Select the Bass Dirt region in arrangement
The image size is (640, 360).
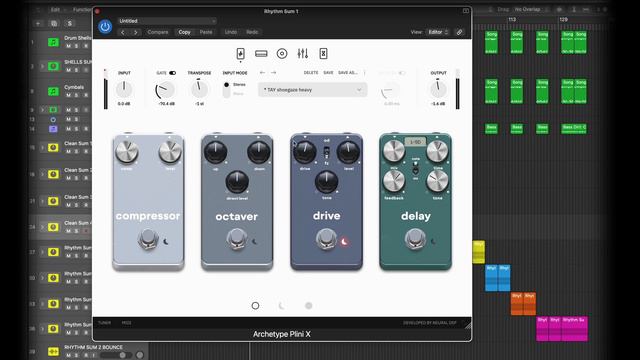pos(574,129)
